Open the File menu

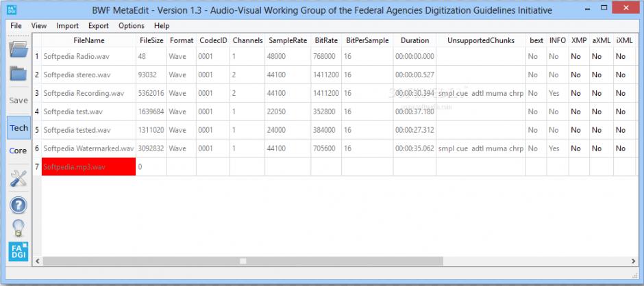[x=16, y=25]
